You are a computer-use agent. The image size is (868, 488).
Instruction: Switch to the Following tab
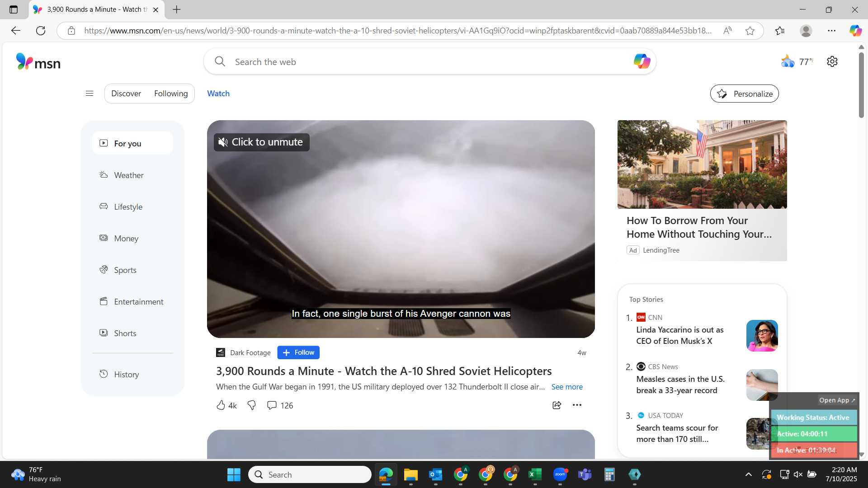click(171, 94)
